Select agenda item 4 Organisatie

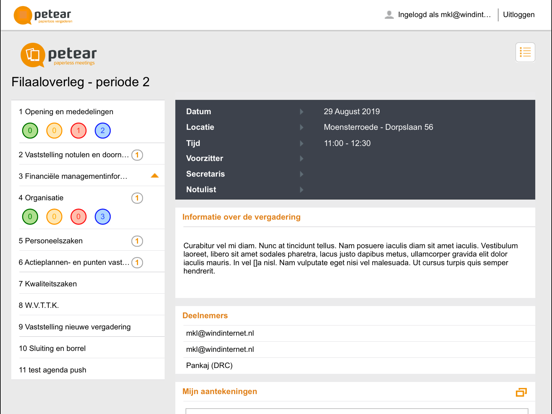coord(41,198)
